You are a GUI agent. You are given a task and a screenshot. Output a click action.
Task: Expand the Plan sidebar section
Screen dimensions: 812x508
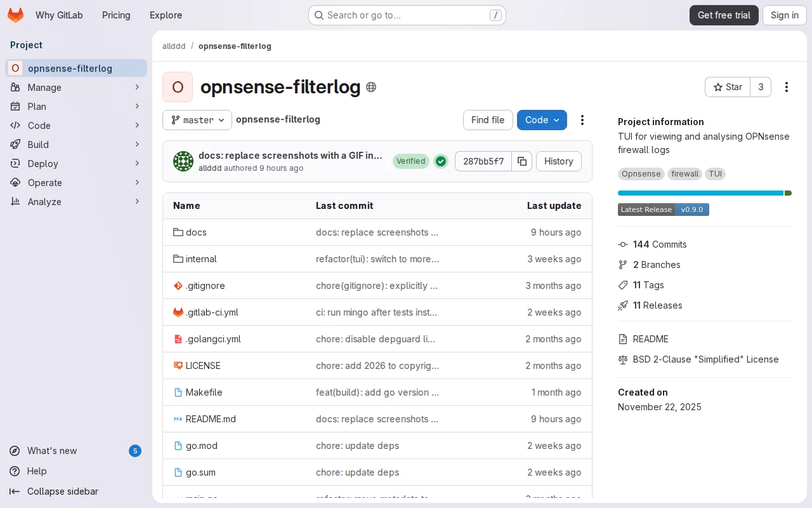(x=76, y=106)
